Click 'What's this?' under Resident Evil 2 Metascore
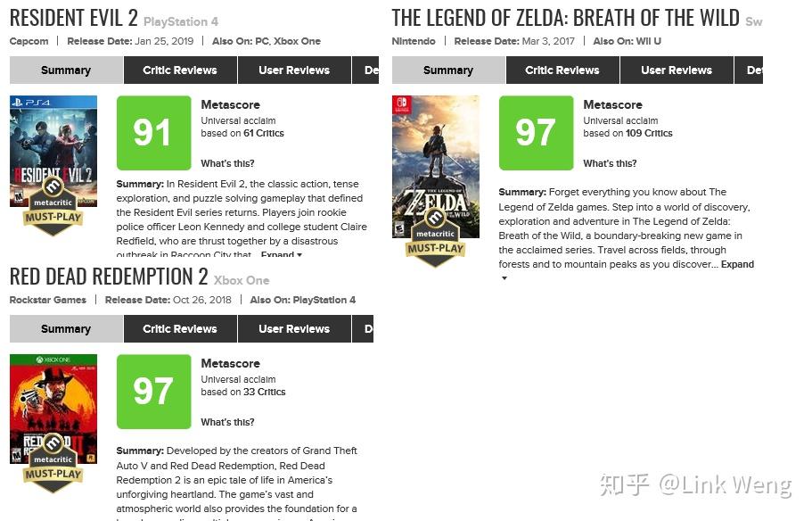Viewport: 812px width, 521px height. coord(228,163)
